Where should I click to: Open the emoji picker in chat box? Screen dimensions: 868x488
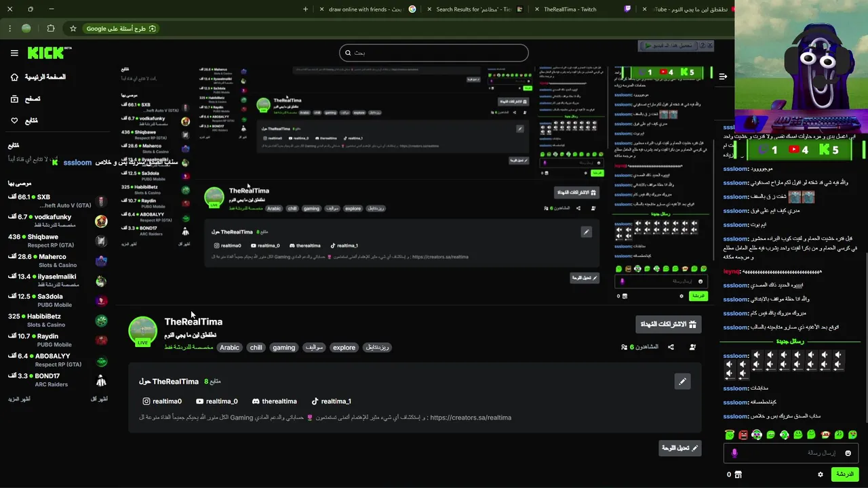click(x=848, y=453)
